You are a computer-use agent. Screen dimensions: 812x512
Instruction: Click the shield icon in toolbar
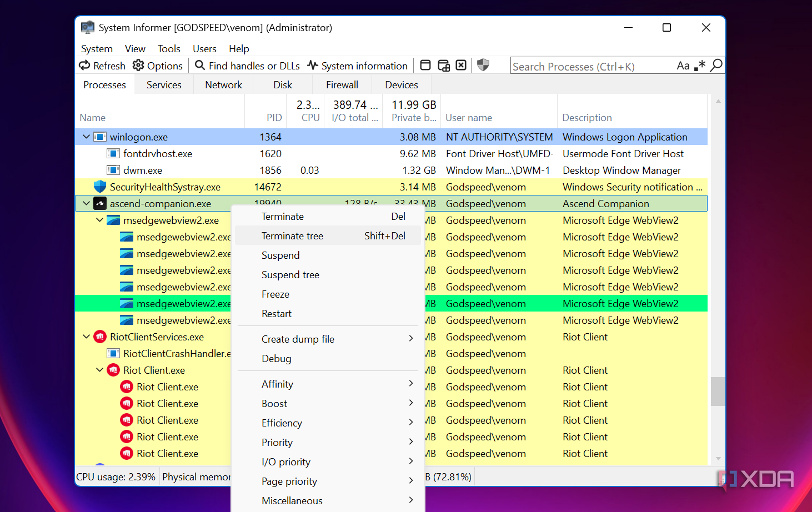pyautogui.click(x=483, y=66)
